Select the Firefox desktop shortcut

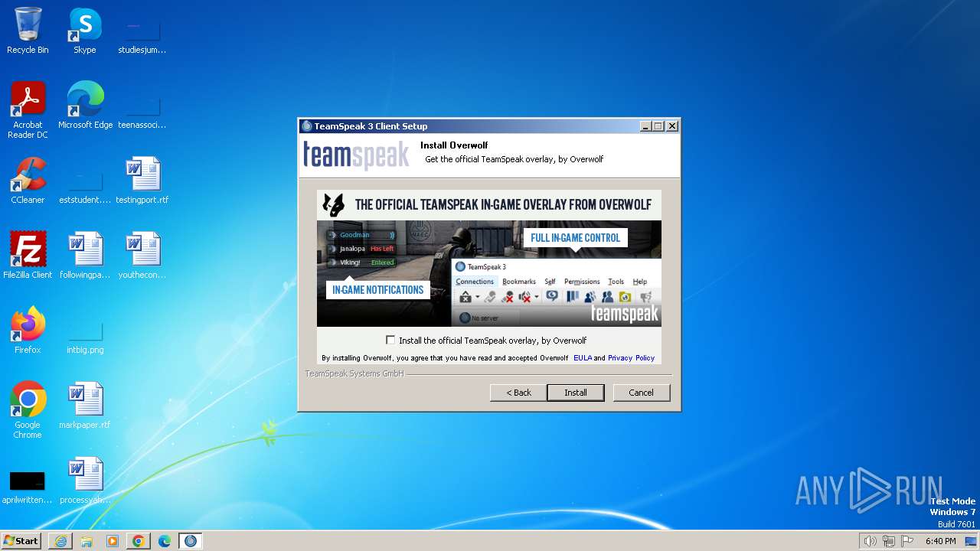tap(28, 331)
